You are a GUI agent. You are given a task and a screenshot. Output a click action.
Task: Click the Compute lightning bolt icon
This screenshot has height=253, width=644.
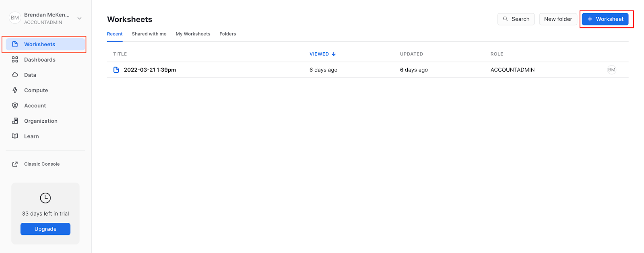[x=15, y=90]
